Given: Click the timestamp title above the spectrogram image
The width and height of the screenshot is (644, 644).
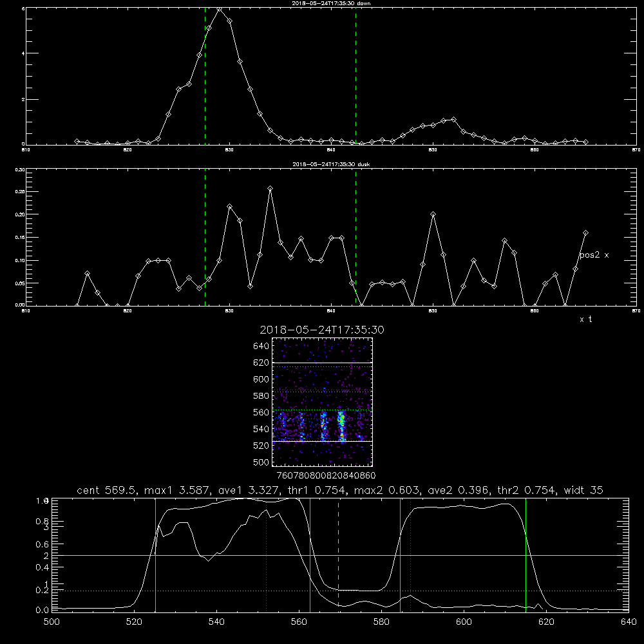Looking at the screenshot, I should pyautogui.click(x=322, y=330).
